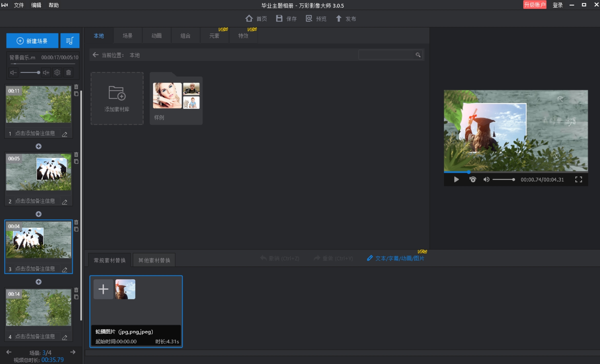This screenshot has height=364, width=600.
Task: Click the 升级账户 upgrade button
Action: pyautogui.click(x=535, y=5)
